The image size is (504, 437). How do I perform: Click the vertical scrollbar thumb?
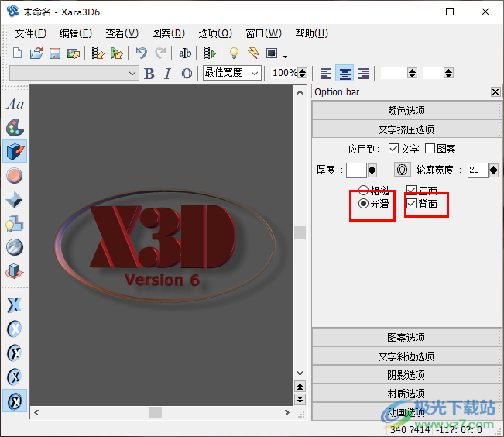coord(300,232)
